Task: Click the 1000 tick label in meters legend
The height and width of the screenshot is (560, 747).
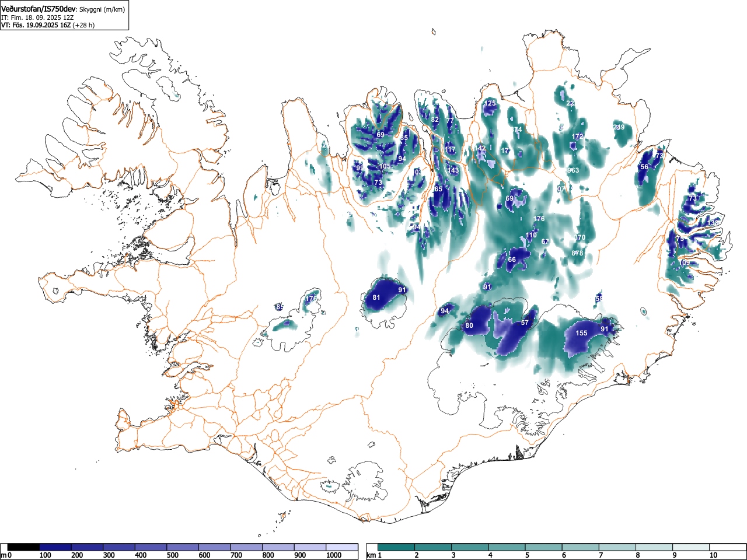Action: (334, 555)
